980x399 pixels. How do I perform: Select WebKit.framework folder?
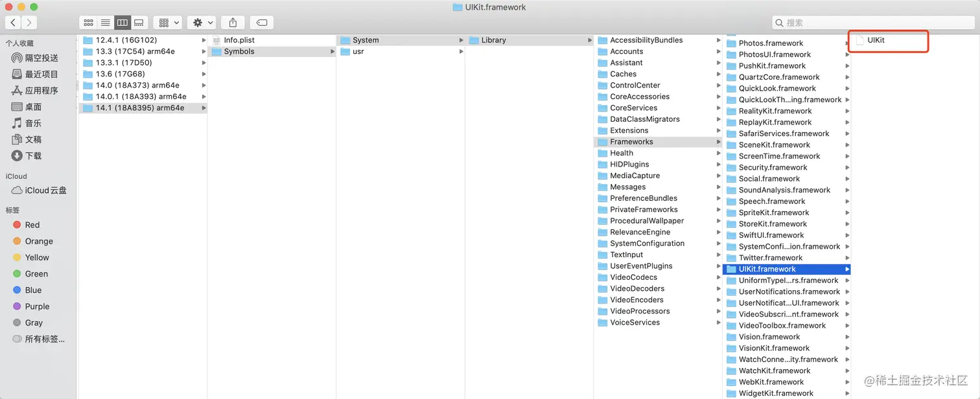coord(787,382)
